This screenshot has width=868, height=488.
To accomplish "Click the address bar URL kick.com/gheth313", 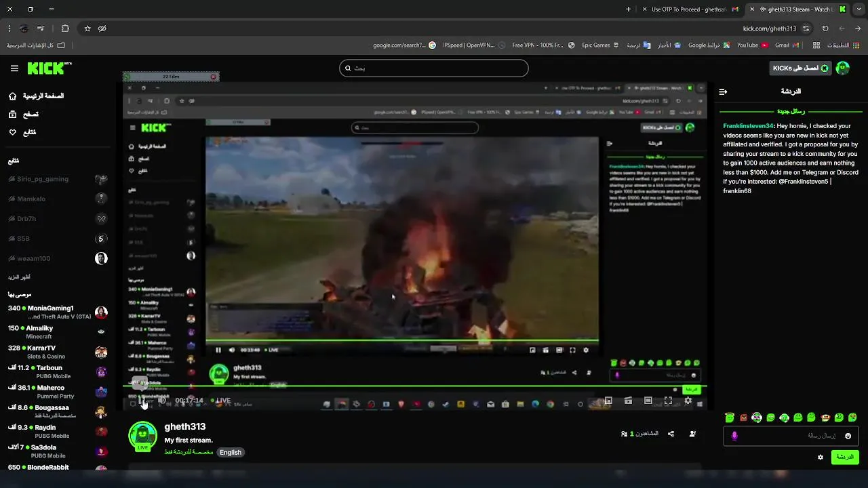I will pyautogui.click(x=769, y=28).
